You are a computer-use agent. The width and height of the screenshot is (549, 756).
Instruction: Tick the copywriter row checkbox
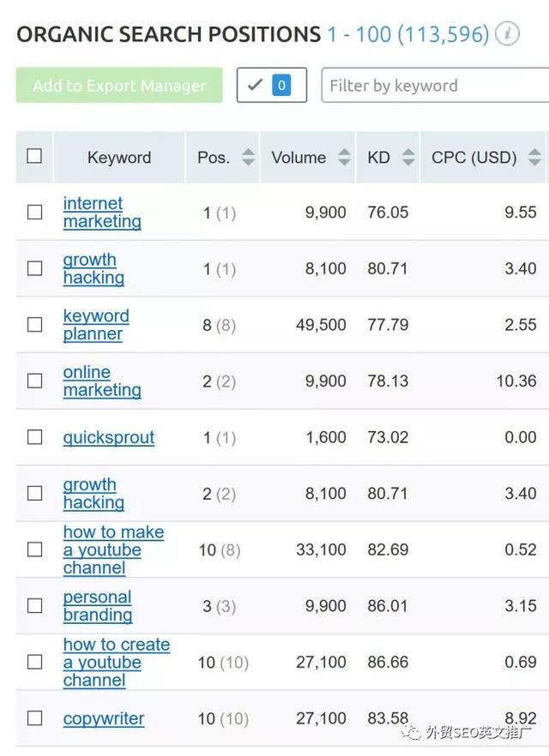[x=34, y=718]
